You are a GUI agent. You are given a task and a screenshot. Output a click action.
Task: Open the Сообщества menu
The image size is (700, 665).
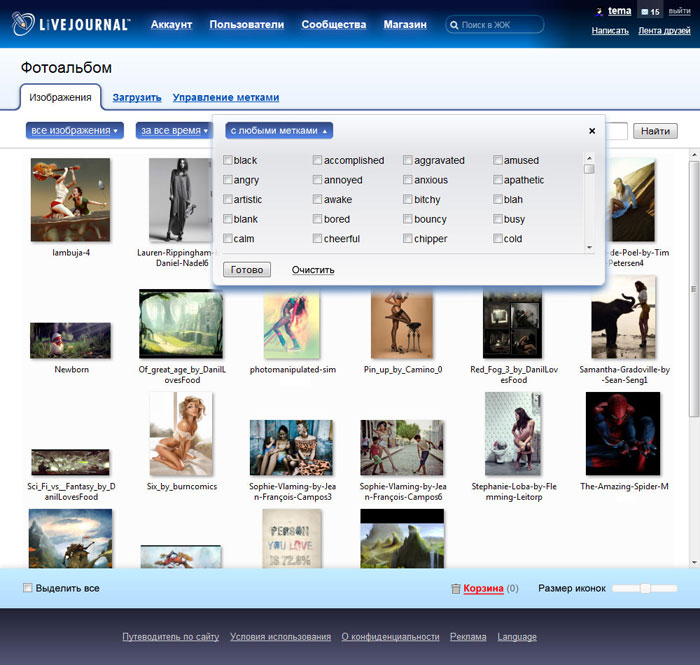(x=333, y=24)
